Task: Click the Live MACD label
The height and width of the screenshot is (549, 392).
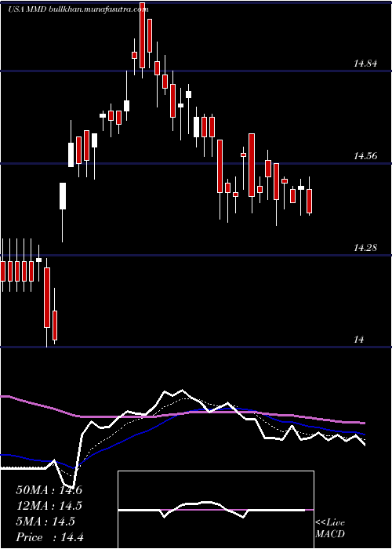Action: (330, 528)
